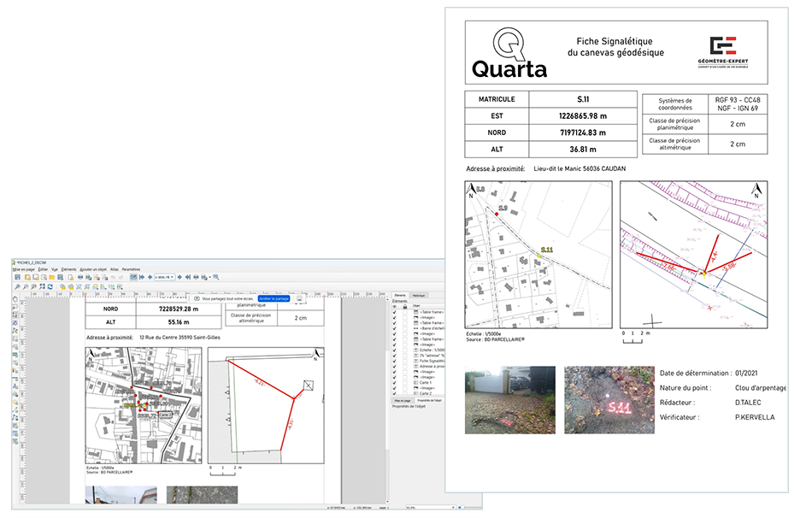Lock the Carte 1 item

pos(405,383)
